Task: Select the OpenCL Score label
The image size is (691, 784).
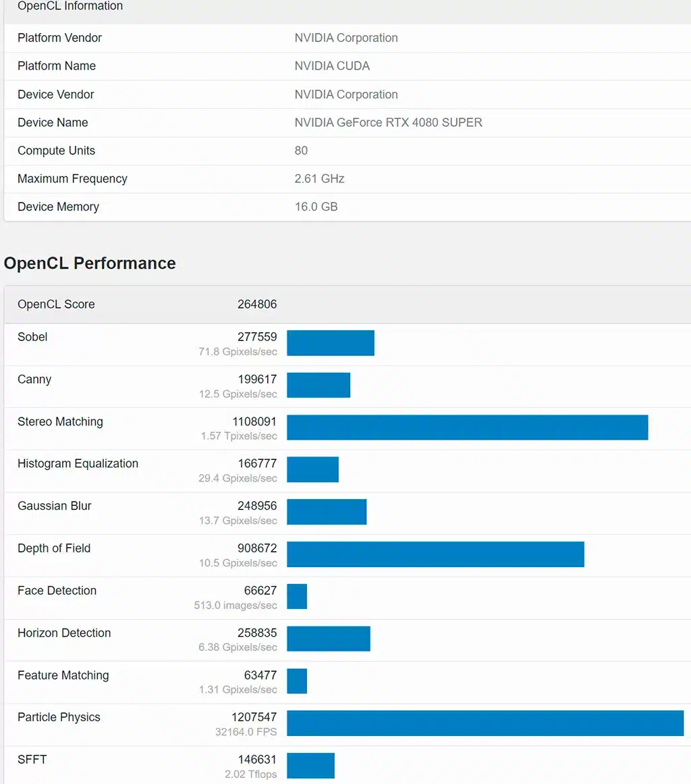Action: click(x=56, y=304)
